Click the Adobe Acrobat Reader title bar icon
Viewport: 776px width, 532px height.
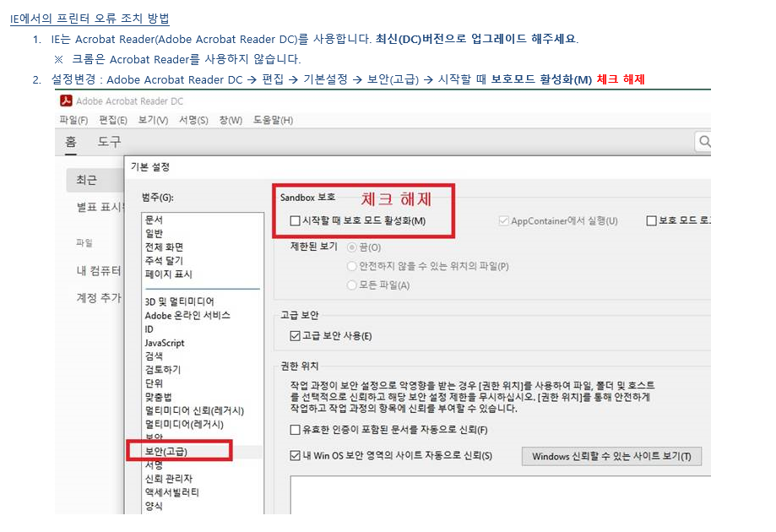tap(66, 101)
